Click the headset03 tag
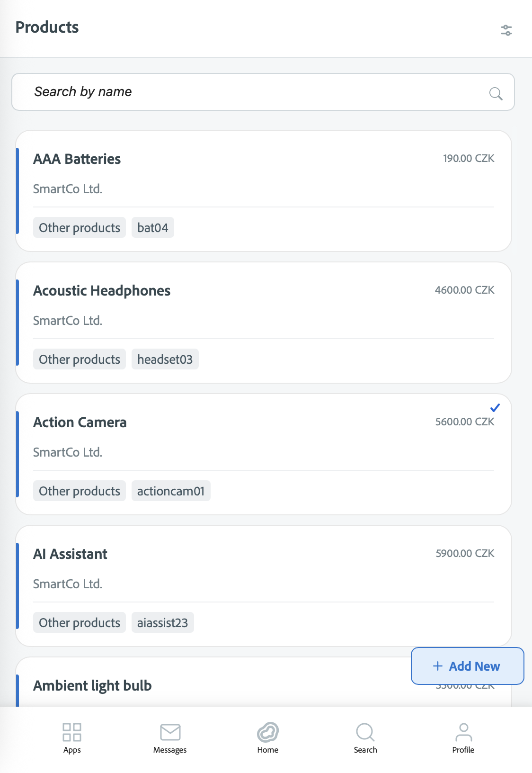Image resolution: width=532 pixels, height=773 pixels. pos(165,360)
